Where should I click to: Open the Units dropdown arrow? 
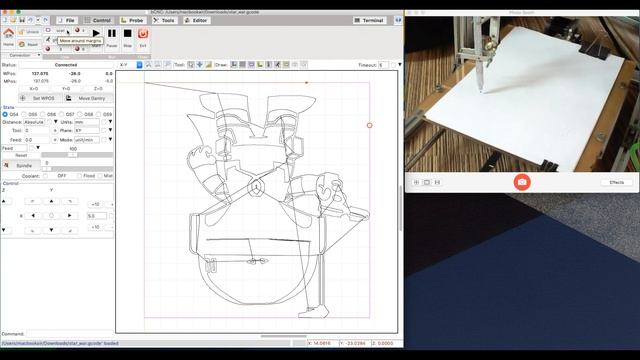[x=110, y=122]
